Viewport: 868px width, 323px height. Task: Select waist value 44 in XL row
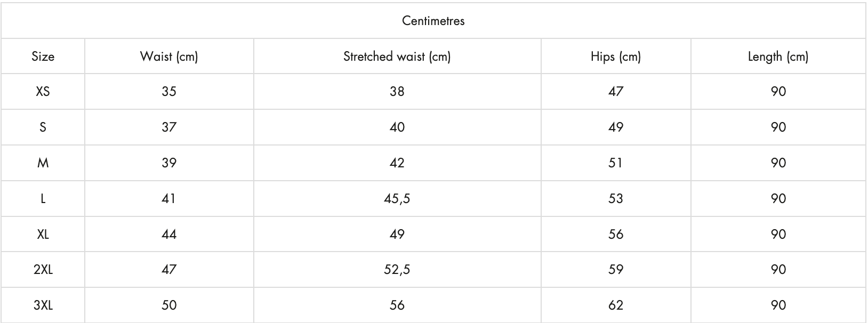[x=169, y=235]
